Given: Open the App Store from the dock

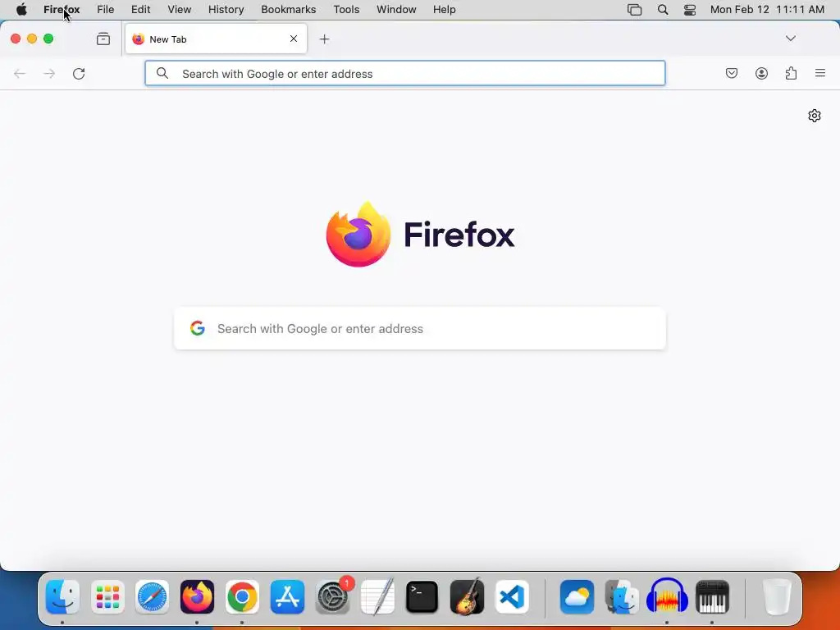Looking at the screenshot, I should coord(287,597).
